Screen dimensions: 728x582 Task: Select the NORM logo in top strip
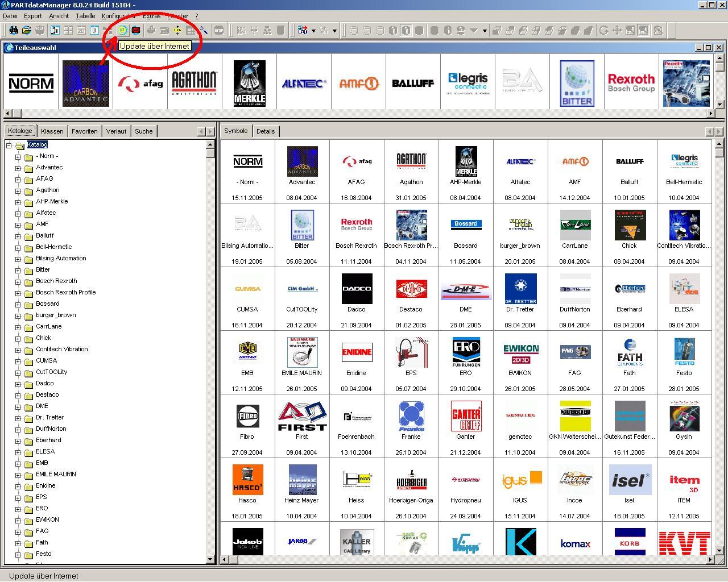point(31,82)
